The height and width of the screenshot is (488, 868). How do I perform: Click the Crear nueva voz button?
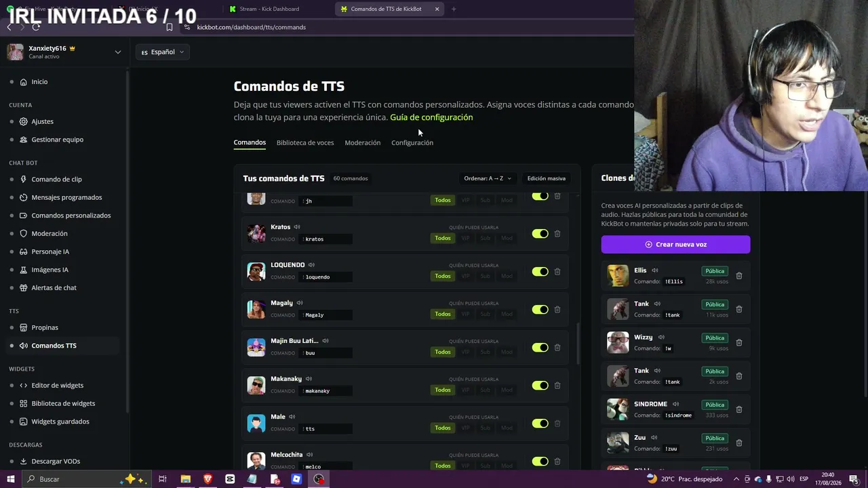click(x=675, y=245)
